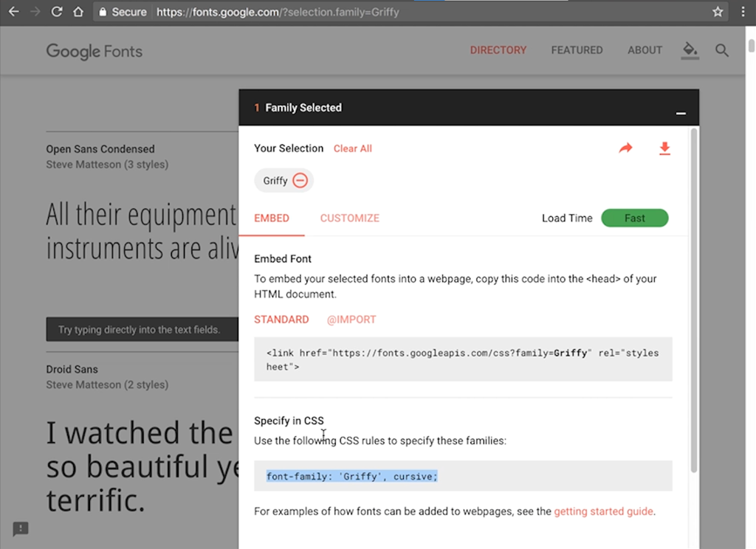Viewport: 756px width, 549px height.
Task: Select the @IMPORT embed option
Action: tap(351, 320)
